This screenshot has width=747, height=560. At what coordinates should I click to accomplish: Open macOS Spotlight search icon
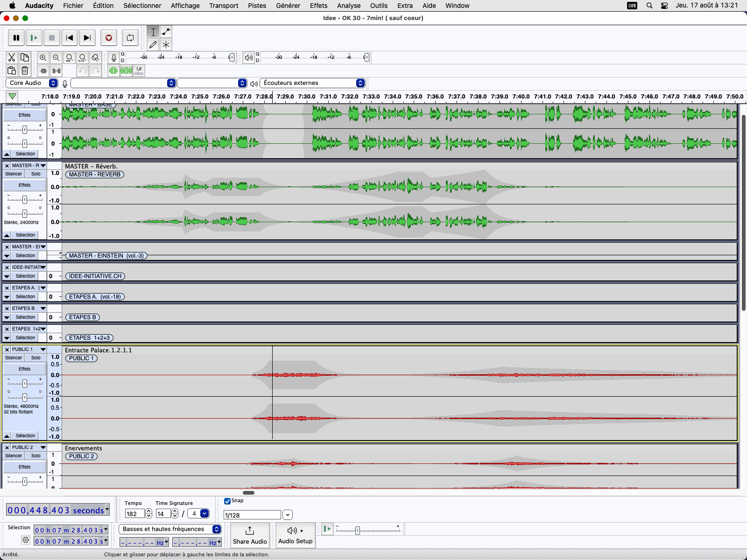[x=649, y=6]
